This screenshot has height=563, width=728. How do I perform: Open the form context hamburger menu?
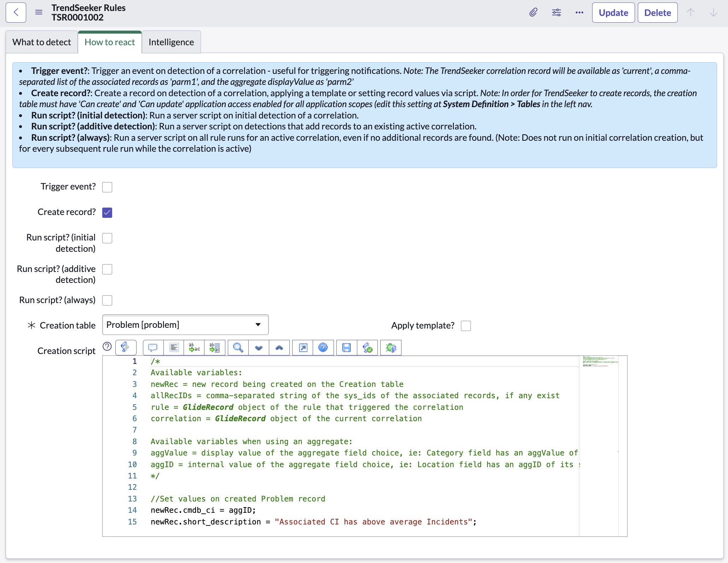tap(39, 12)
